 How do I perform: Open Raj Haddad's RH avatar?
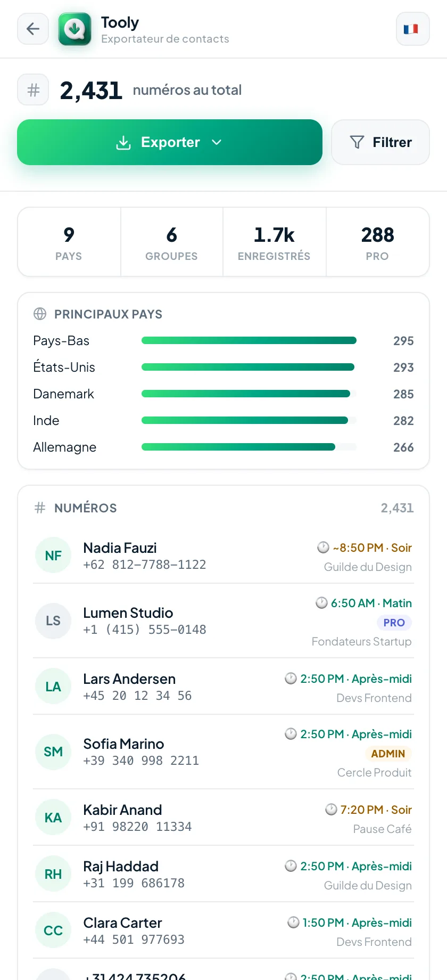pos(53,874)
